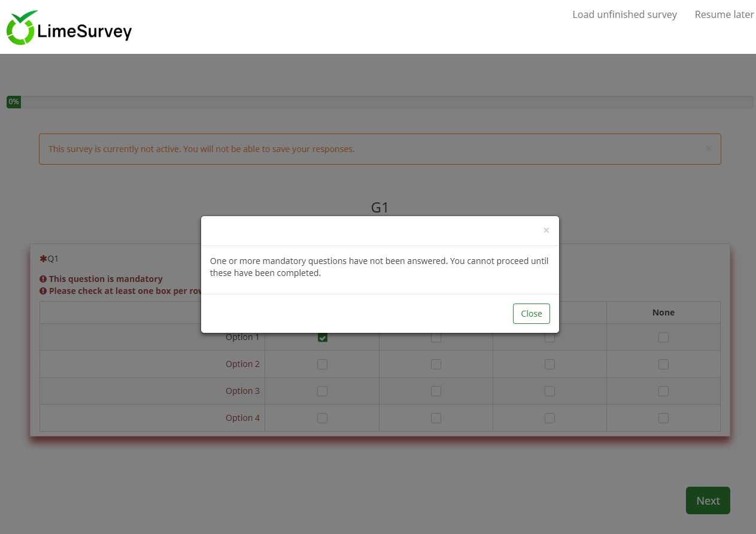
Task: Dismiss the survey not active warning
Action: coord(709,148)
